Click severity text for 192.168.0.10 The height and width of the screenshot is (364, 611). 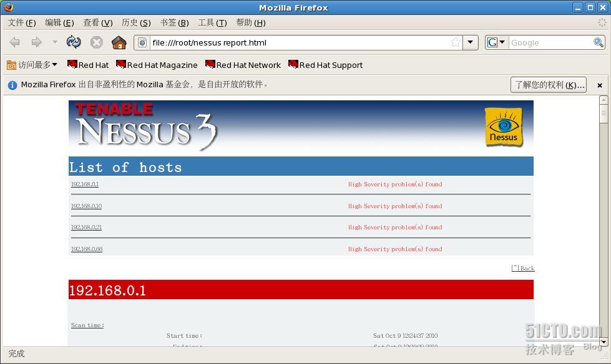394,206
